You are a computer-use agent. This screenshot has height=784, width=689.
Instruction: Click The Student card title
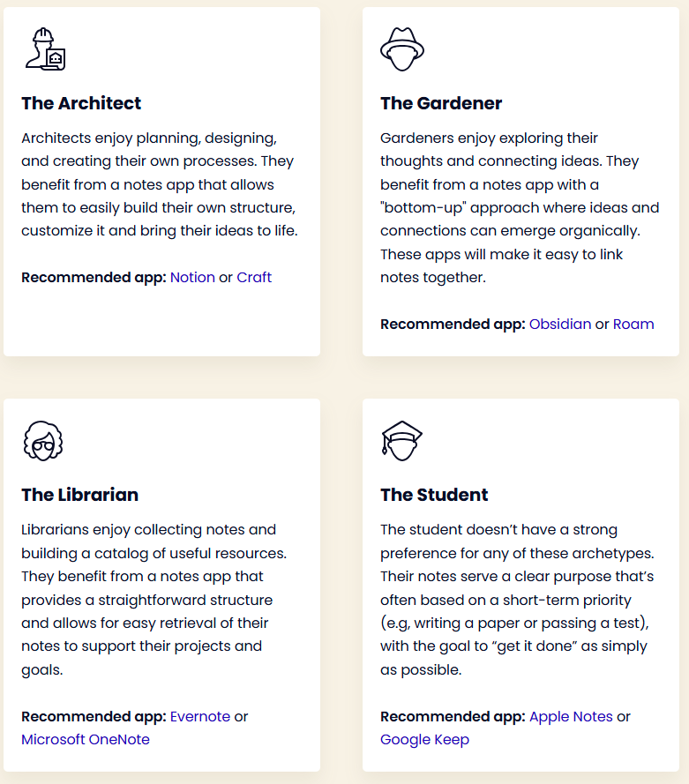(434, 495)
